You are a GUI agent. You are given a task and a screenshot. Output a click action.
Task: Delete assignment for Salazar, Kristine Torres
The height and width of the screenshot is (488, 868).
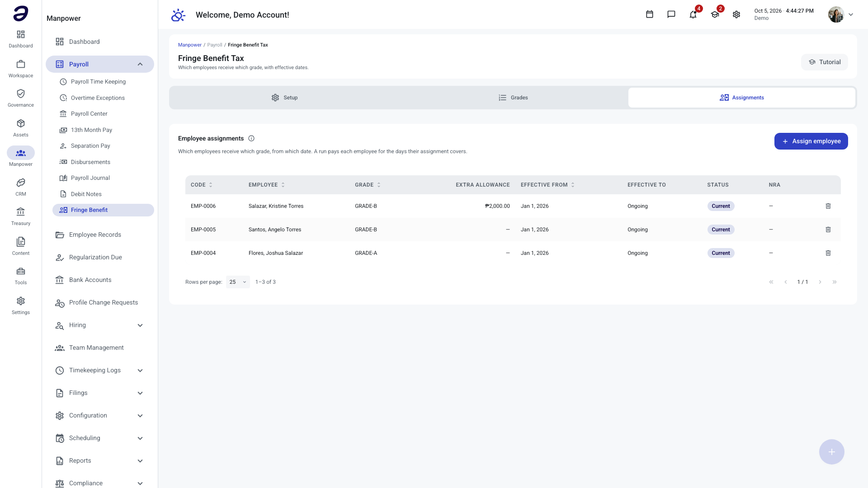click(x=828, y=206)
